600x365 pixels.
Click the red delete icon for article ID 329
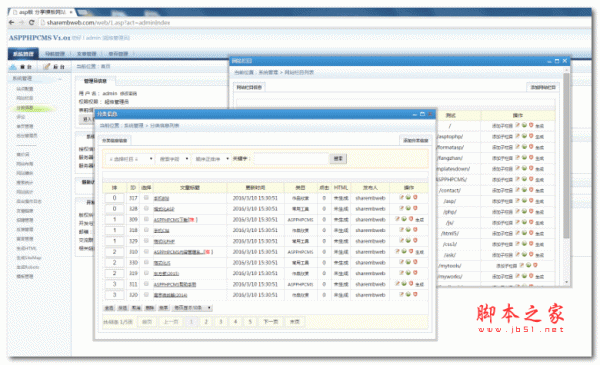pyautogui.click(x=415, y=240)
